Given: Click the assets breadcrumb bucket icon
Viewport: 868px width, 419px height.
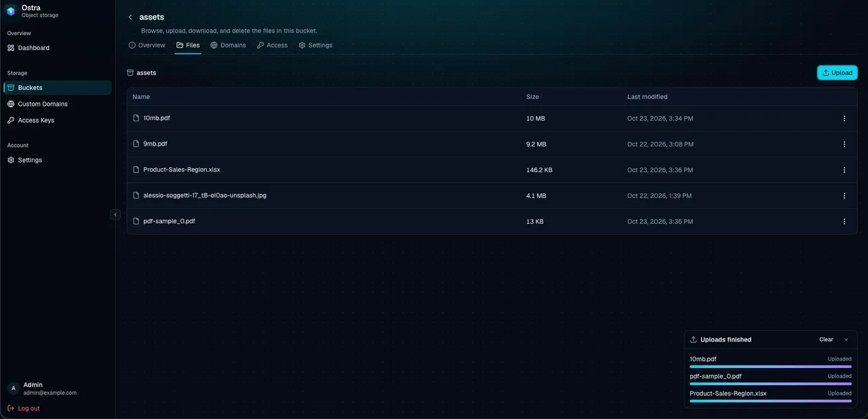Looking at the screenshot, I should tap(130, 73).
